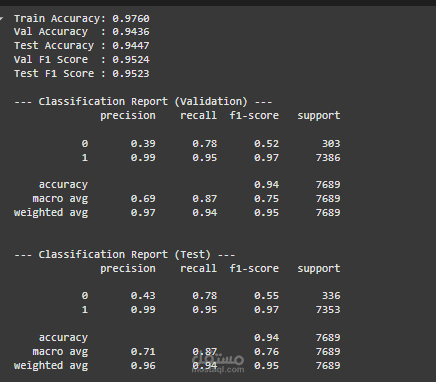Select the Train Accuracy value 0.9760
436x382 pixels.
pos(131,18)
